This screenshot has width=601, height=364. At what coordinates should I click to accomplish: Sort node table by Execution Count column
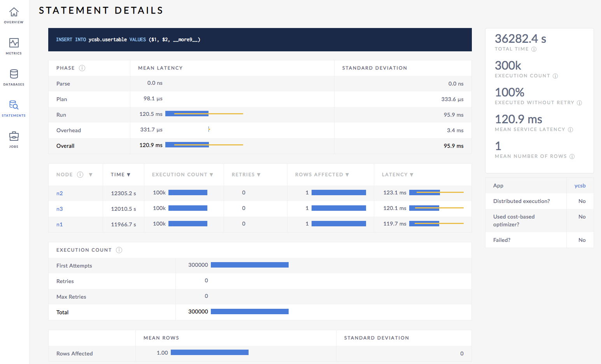click(x=182, y=175)
